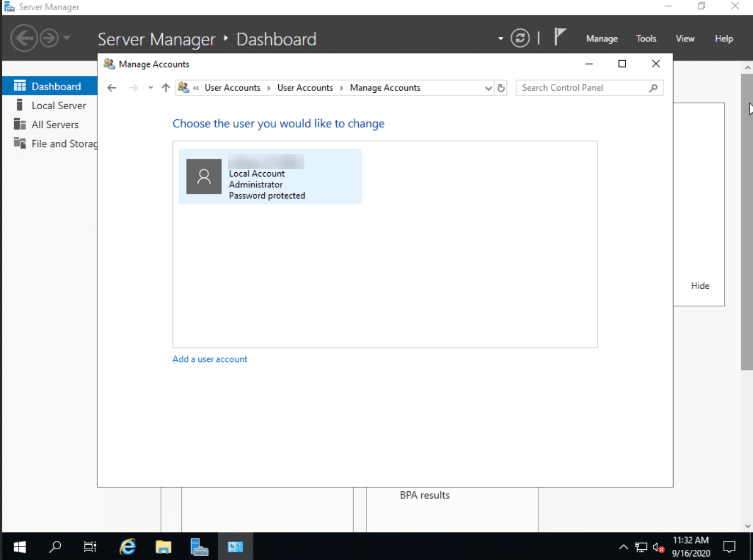Select the Local Account Administrator user
This screenshot has height=560, width=753.
tap(270, 177)
